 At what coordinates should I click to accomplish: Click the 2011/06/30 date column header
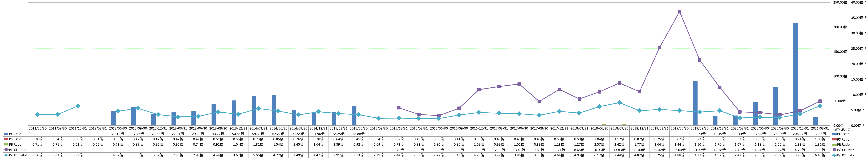(x=37, y=128)
